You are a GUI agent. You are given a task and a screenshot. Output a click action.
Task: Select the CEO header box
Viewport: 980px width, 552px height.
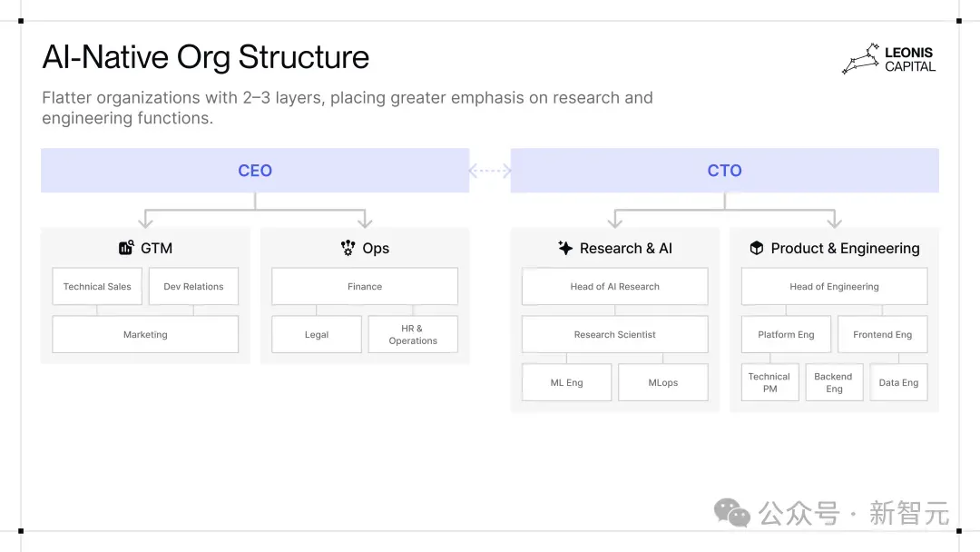pyautogui.click(x=255, y=170)
